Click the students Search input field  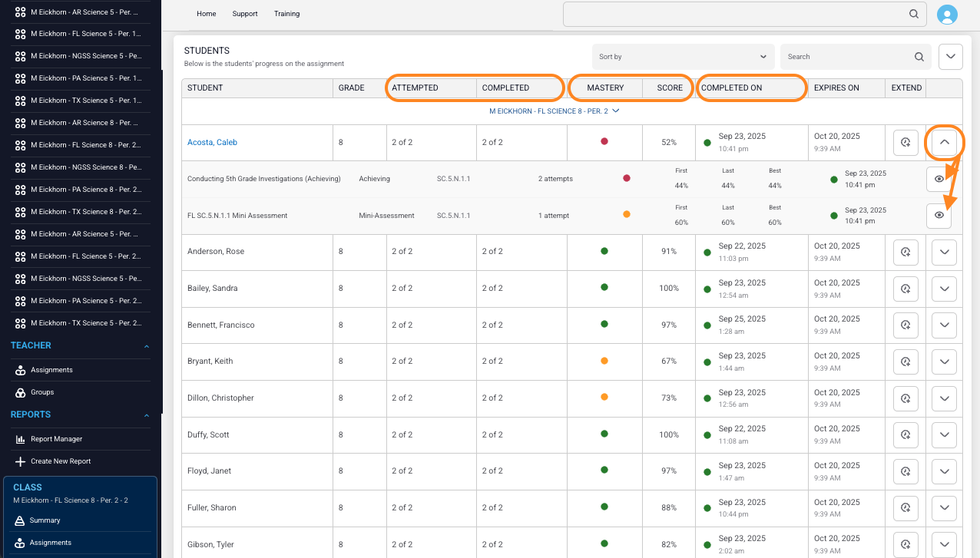(856, 57)
